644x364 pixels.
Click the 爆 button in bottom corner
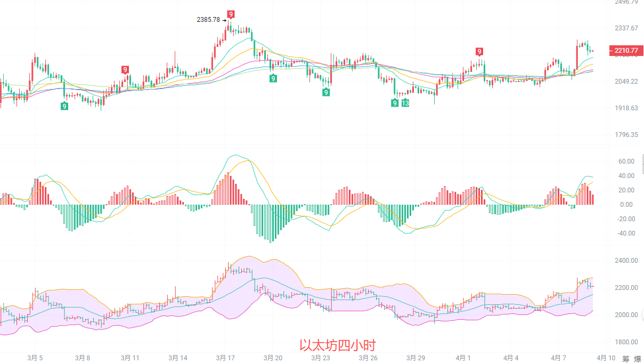point(638,359)
